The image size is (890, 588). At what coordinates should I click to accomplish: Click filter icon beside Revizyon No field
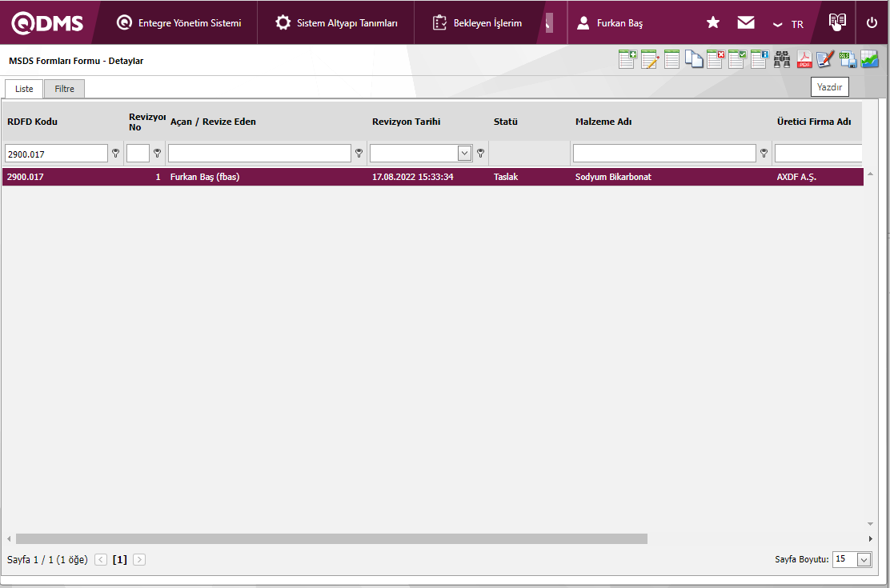point(157,153)
